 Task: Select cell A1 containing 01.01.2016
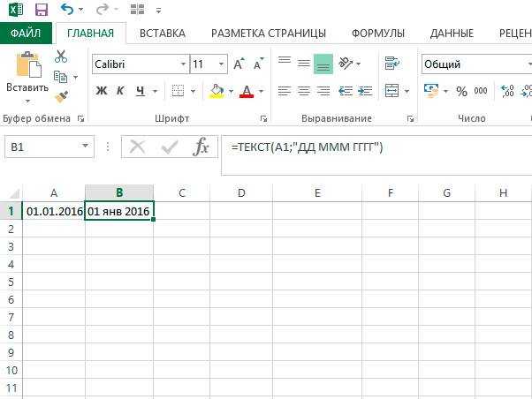54,211
